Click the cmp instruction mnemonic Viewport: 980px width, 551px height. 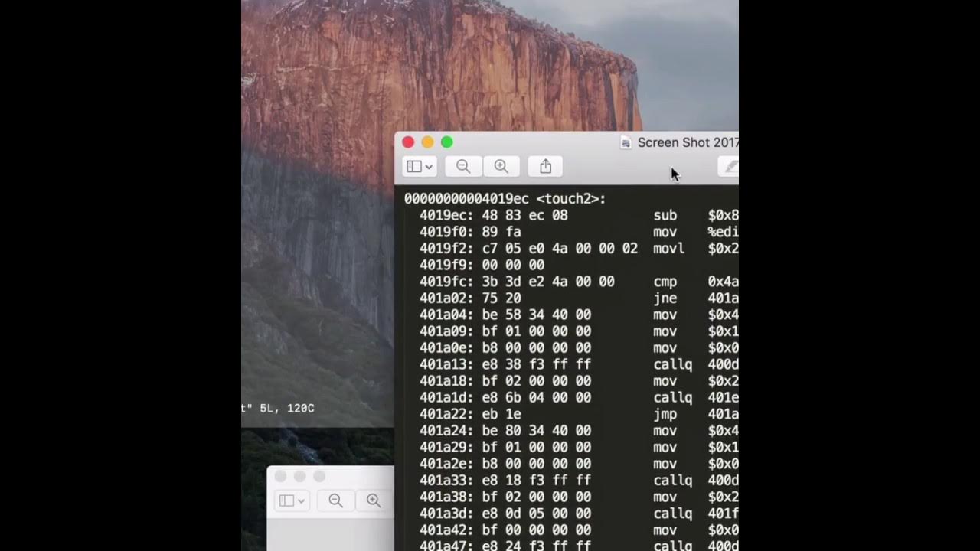point(665,282)
